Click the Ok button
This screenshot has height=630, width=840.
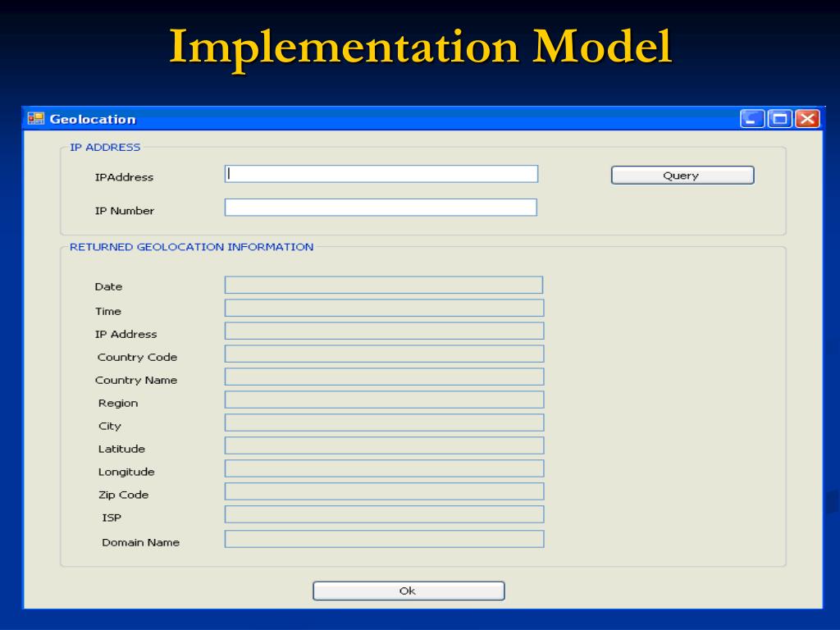point(409,591)
